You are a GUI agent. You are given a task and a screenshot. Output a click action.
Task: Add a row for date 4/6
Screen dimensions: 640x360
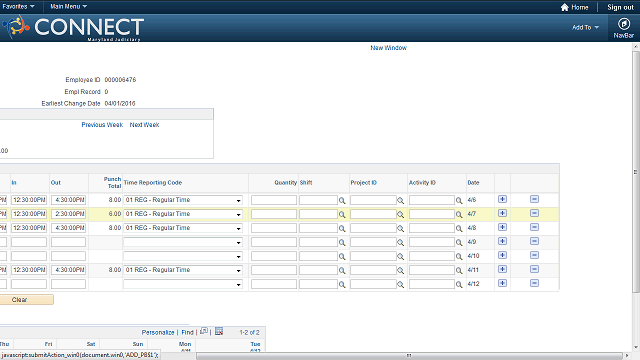point(502,199)
